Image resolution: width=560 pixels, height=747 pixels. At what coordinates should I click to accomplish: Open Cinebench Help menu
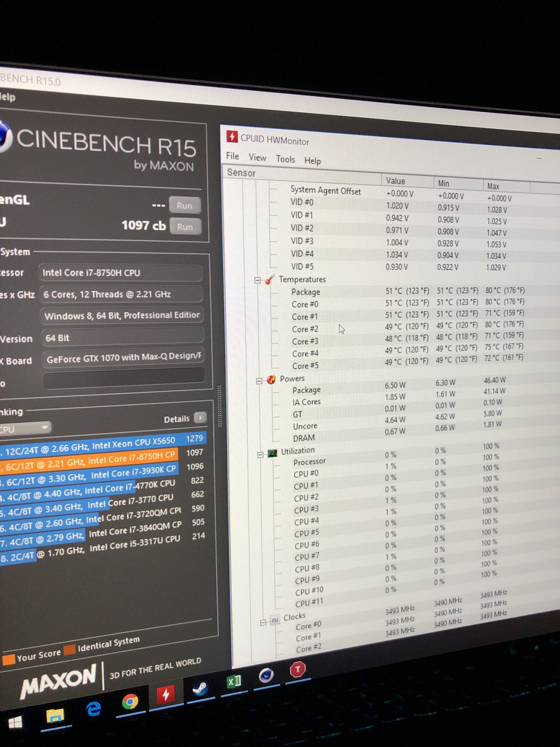click(7, 97)
